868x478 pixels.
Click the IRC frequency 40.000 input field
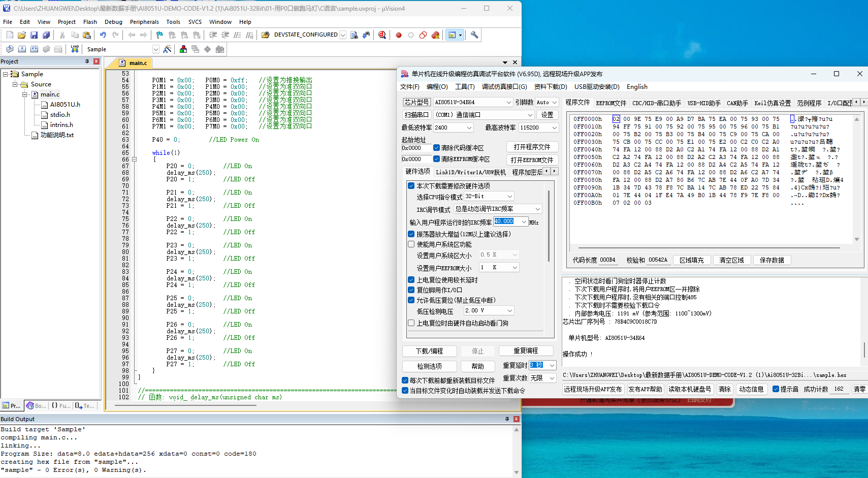point(508,221)
